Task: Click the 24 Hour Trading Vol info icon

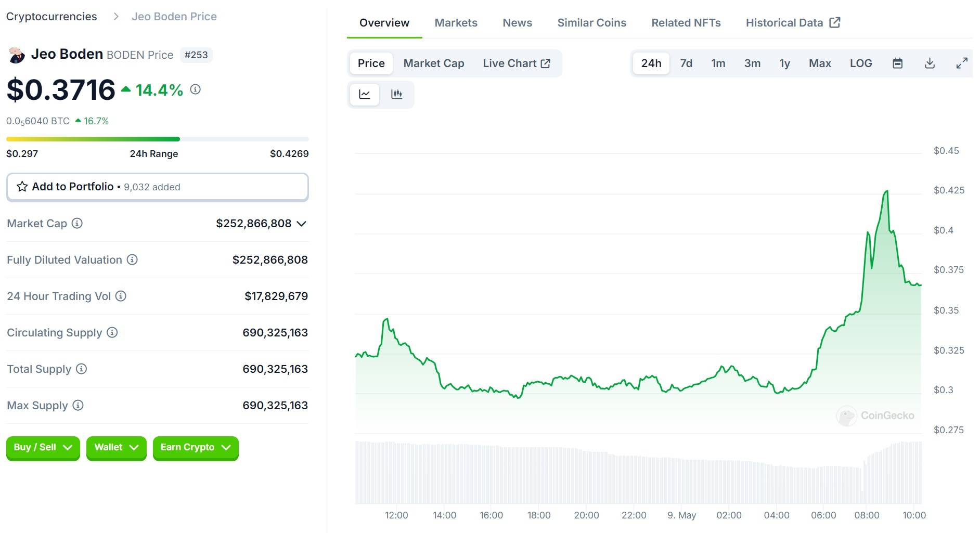Action: point(121,296)
